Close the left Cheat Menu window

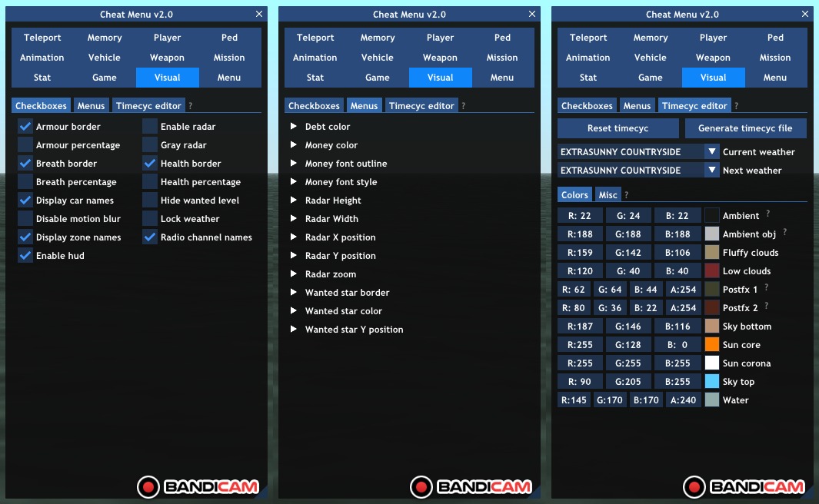tap(259, 14)
